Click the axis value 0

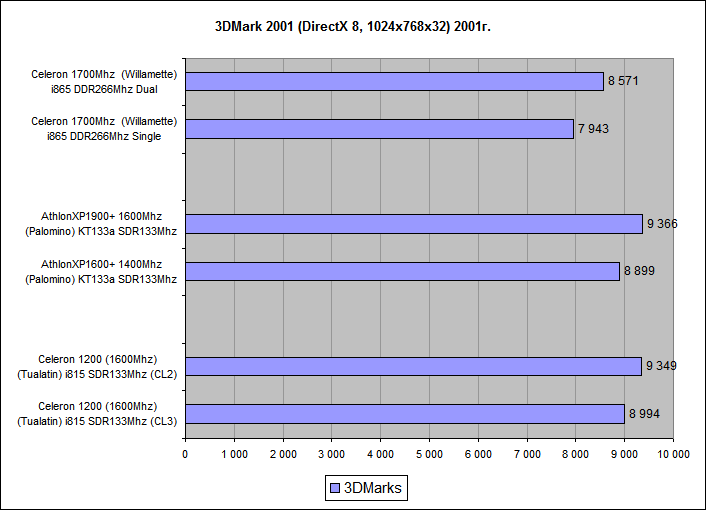tap(185, 454)
